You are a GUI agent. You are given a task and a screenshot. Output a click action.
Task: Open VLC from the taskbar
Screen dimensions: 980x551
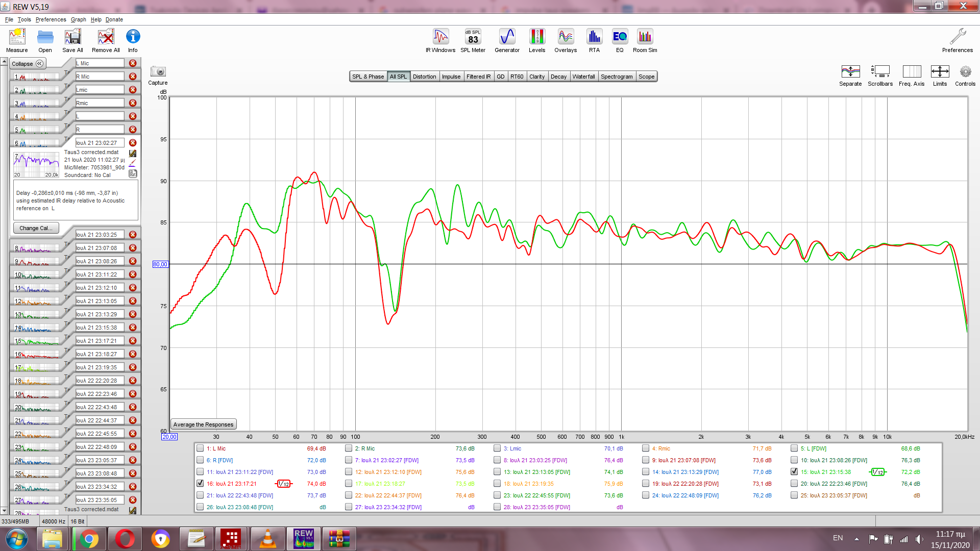coord(267,539)
